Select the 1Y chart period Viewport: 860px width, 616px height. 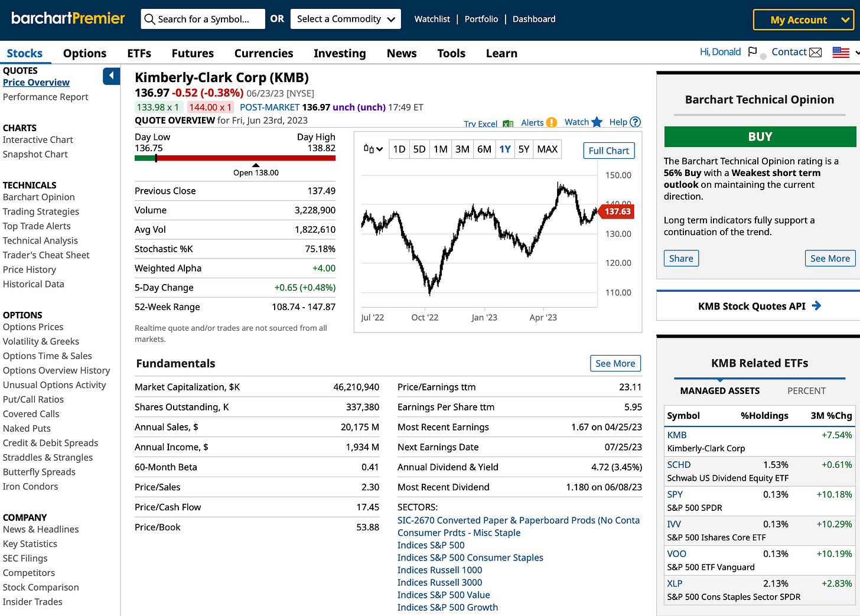pos(505,149)
